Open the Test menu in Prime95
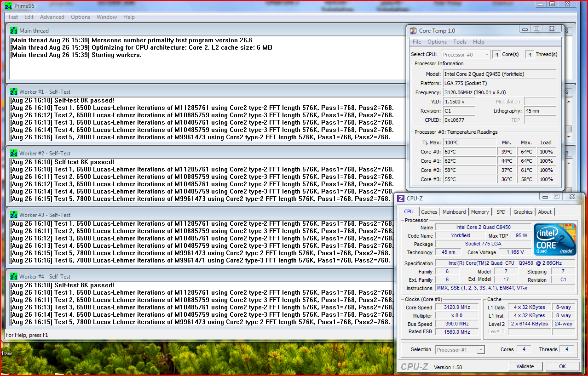This screenshot has width=588, height=376. click(x=13, y=17)
